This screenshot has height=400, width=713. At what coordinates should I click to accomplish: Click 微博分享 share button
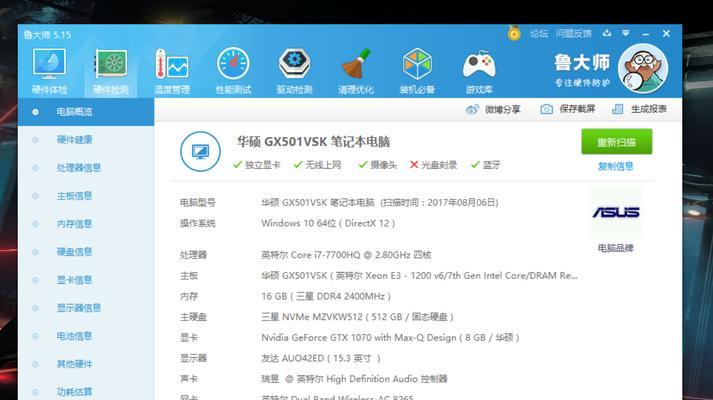[493, 110]
